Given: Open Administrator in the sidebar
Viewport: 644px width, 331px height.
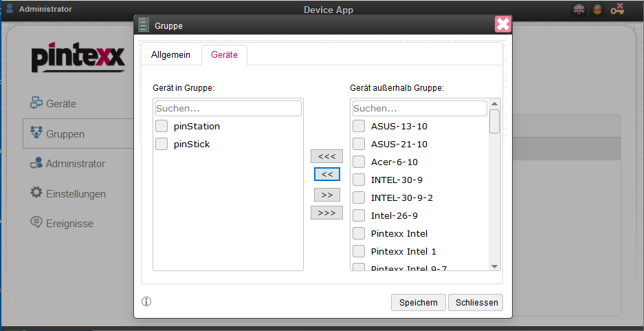Looking at the screenshot, I should tap(75, 164).
